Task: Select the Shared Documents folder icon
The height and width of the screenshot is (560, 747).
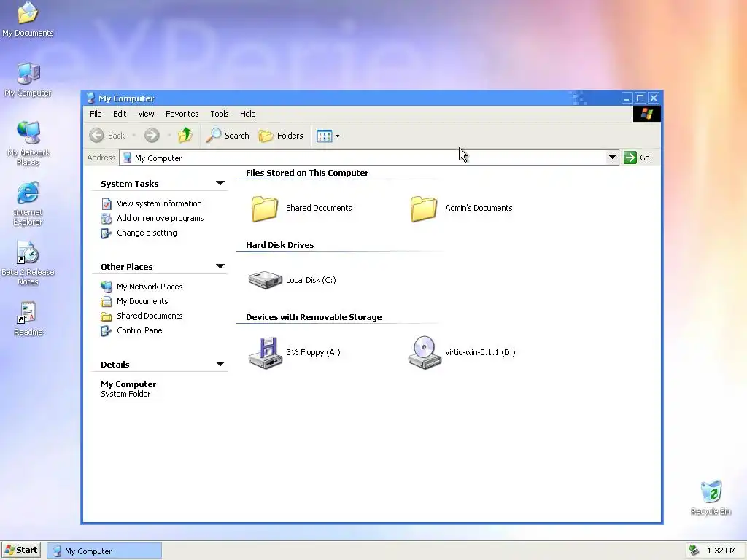Action: [x=265, y=209]
